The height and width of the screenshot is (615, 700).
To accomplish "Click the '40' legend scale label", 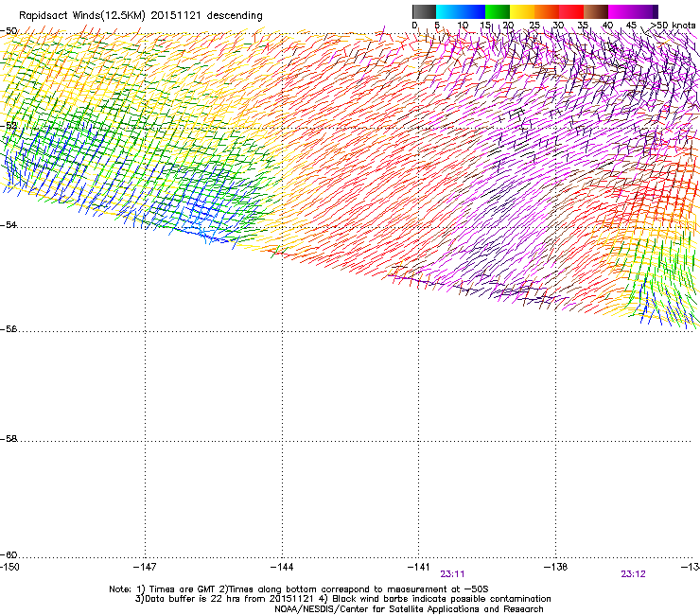I will (607, 26).
